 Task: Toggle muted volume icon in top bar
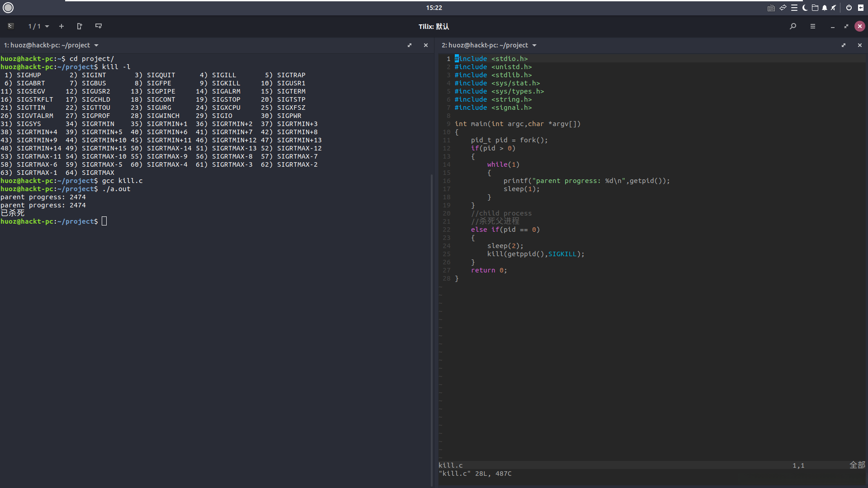(834, 8)
